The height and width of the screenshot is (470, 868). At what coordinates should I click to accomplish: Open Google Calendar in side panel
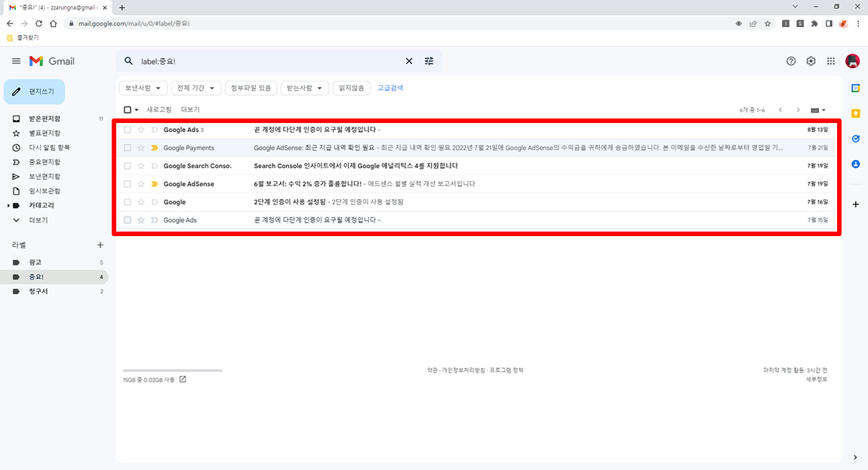(x=856, y=88)
